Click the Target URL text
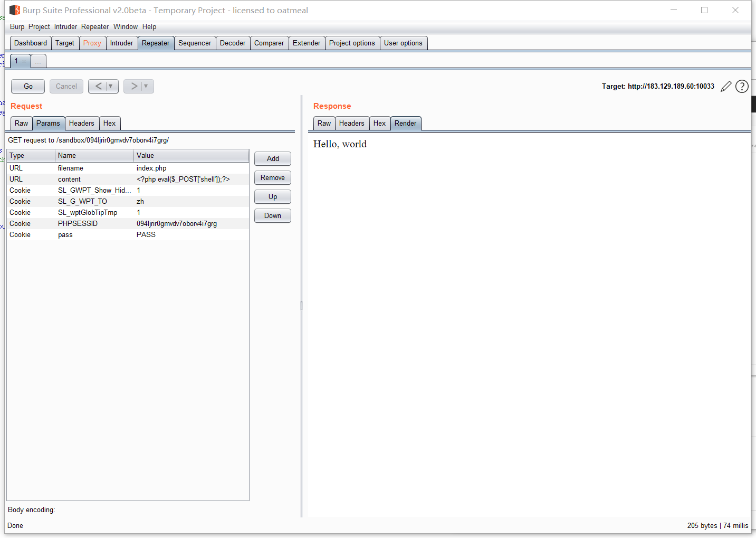Screen dimensions: 756x538 click(x=658, y=86)
